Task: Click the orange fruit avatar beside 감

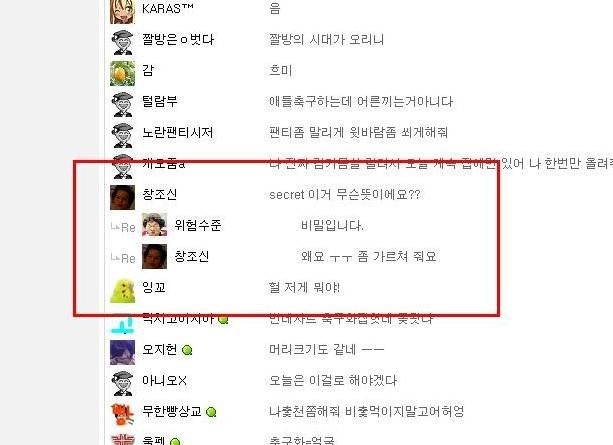Action: 122,73
